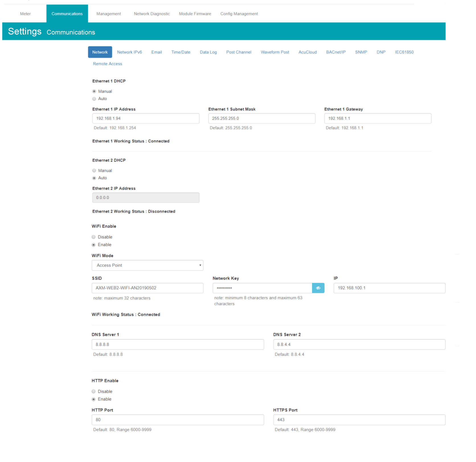This screenshot has height=462, width=476.
Task: Open the Email settings link
Action: (x=157, y=52)
